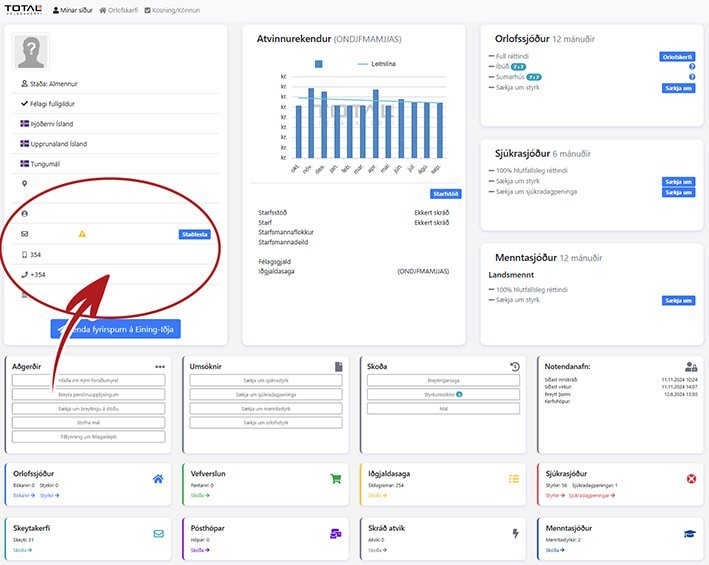
Task: Click the list icon in Iðgjaldasaga card
Action: (x=514, y=479)
